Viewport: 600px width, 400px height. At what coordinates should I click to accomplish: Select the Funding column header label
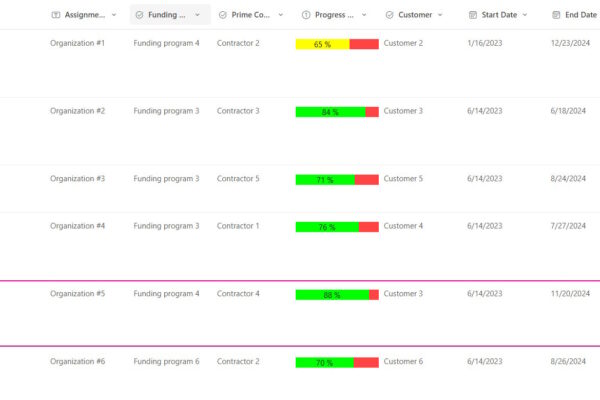pyautogui.click(x=167, y=15)
